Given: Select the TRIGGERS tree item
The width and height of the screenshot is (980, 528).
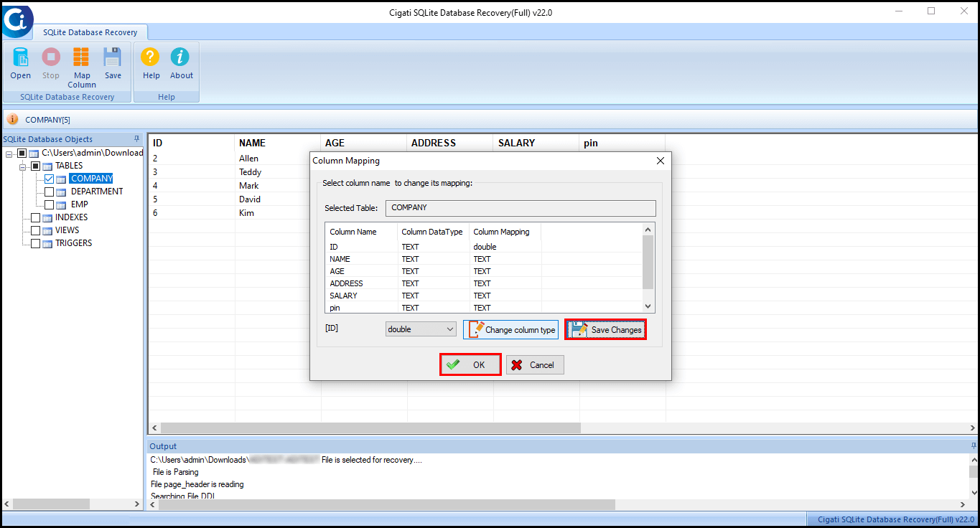Looking at the screenshot, I should pos(74,243).
